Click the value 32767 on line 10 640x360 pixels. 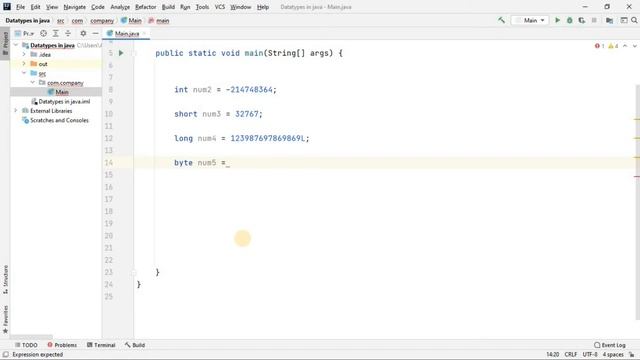(247, 114)
